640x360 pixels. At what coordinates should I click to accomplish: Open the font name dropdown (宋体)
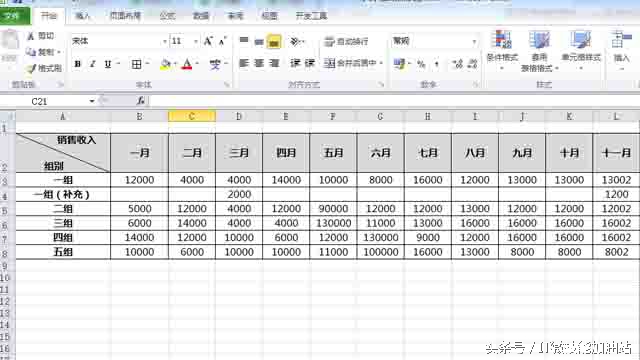pos(164,41)
